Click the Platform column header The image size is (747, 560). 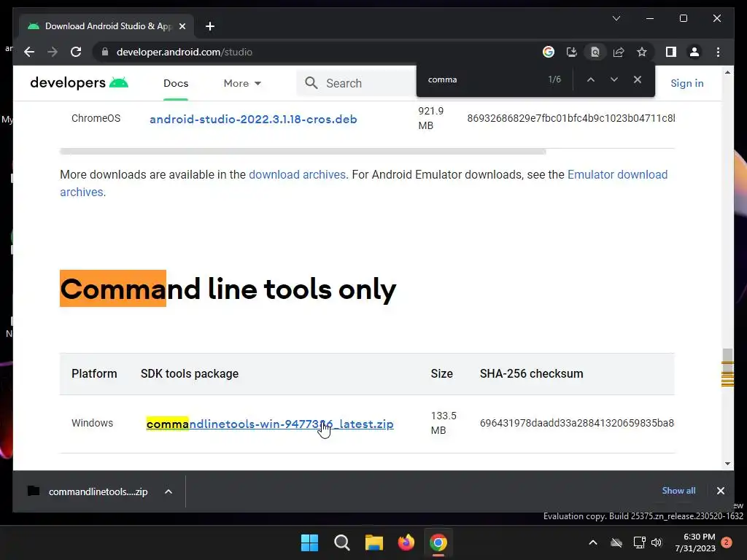click(x=94, y=374)
